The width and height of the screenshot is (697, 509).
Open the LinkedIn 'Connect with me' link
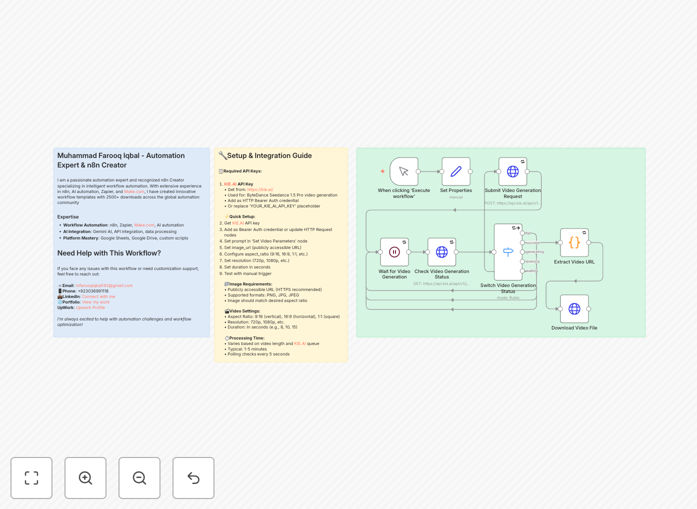coord(98,297)
